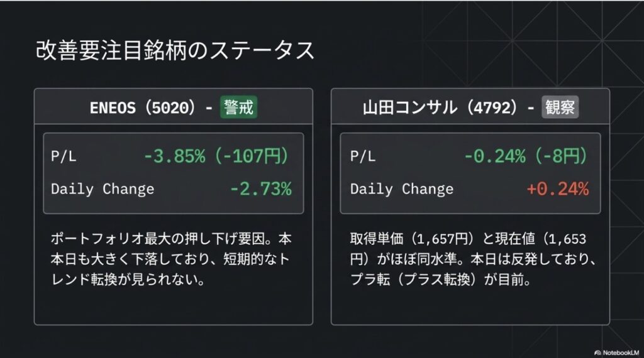Select the -0.24% (-8円) P/L value
This screenshot has height=358, width=644.
pos(526,157)
